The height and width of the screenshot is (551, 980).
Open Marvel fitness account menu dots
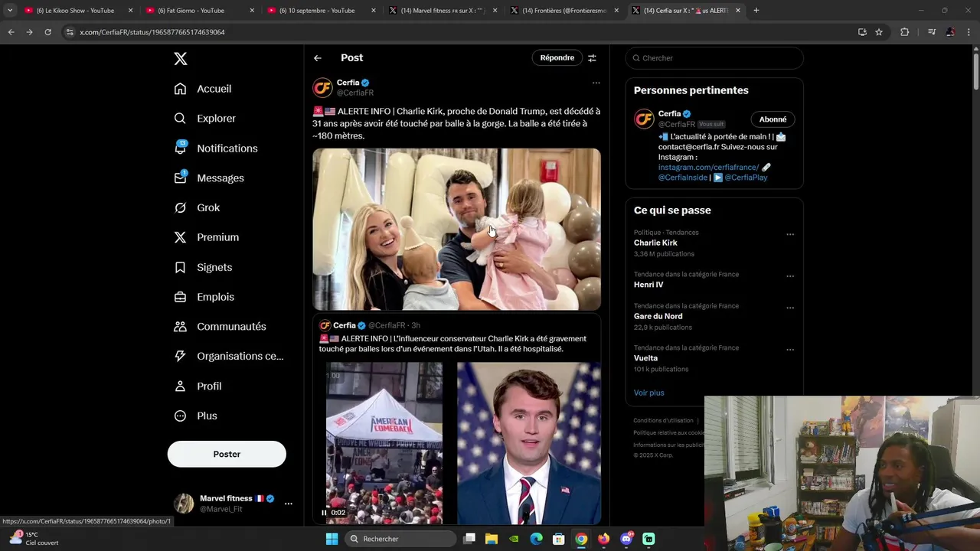[289, 504]
